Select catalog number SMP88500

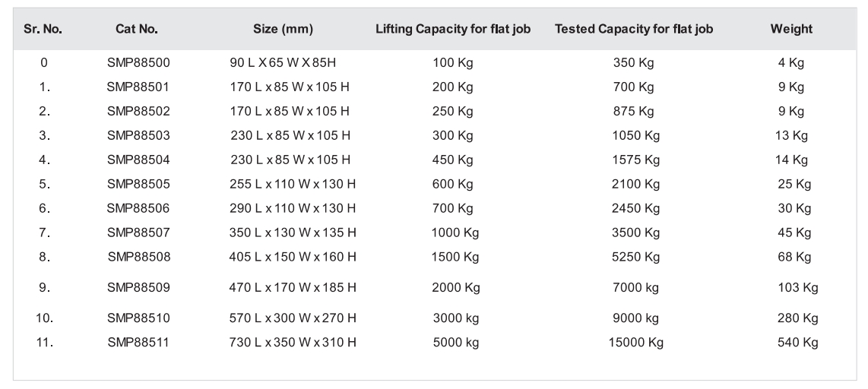point(138,63)
